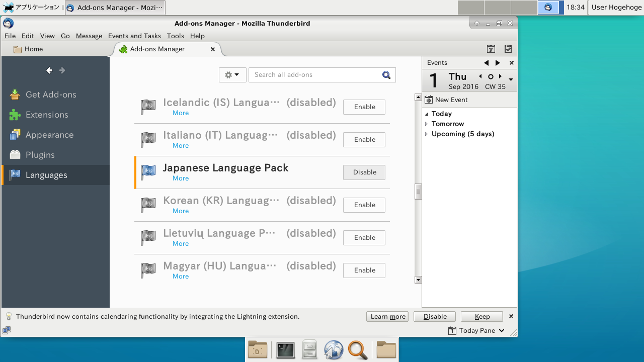Image resolution: width=644 pixels, height=362 pixels.
Task: Go back with the left arrow
Action: click(49, 70)
